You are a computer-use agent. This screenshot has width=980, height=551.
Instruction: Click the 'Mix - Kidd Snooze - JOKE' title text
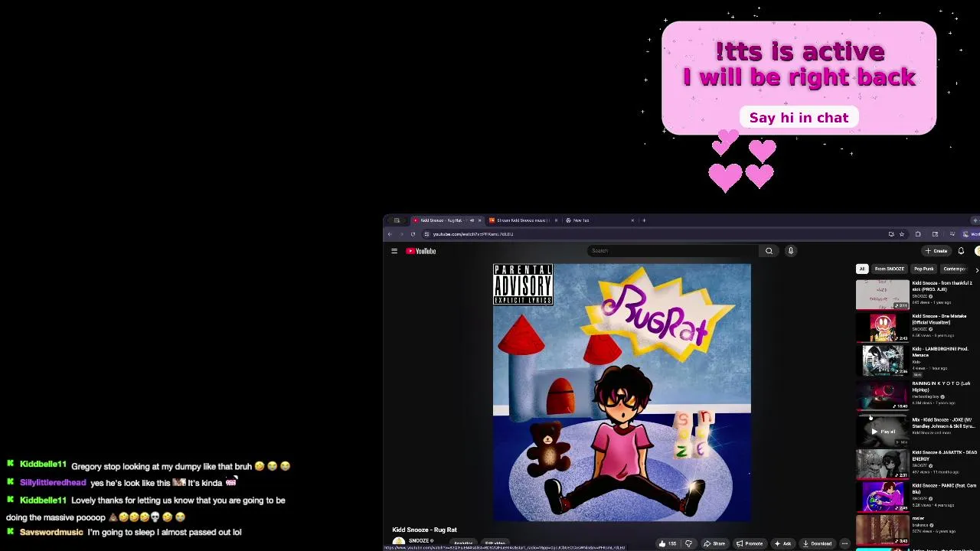point(942,422)
